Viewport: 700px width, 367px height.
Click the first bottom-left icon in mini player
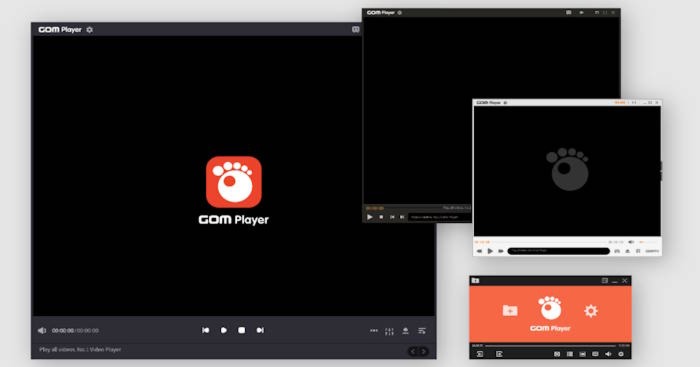[x=480, y=354]
